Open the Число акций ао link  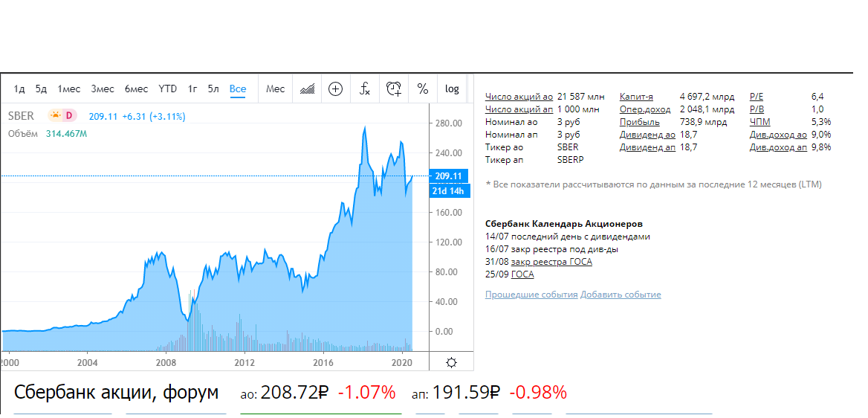519,97
